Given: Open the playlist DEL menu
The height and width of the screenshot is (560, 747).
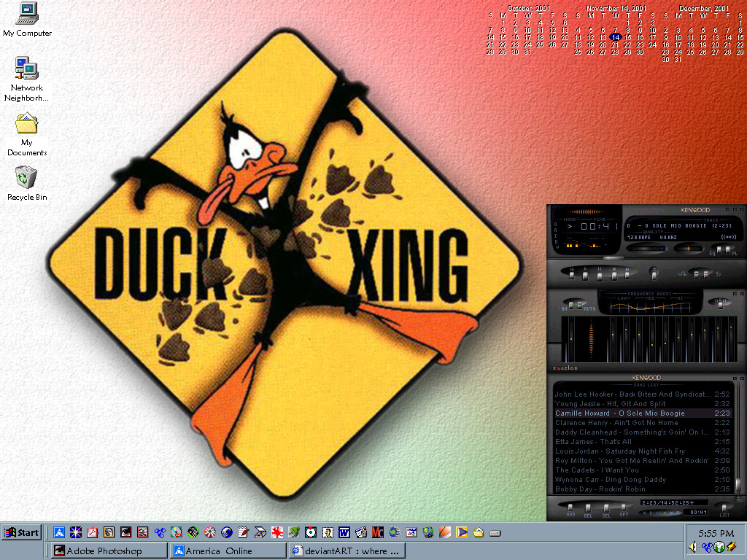Looking at the screenshot, I should tap(589, 508).
